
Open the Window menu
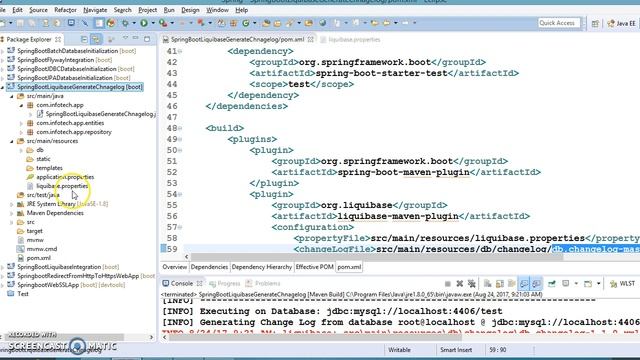[x=217, y=10]
